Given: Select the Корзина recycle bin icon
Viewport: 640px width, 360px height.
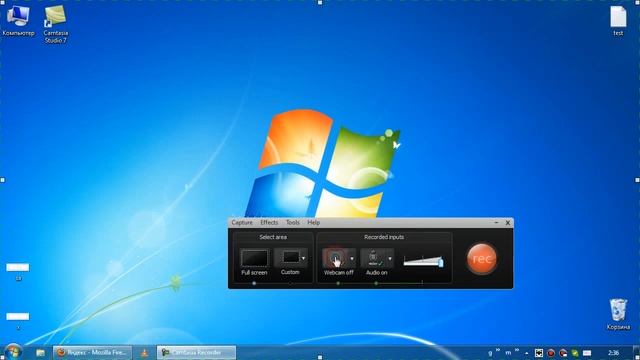Looking at the screenshot, I should tap(618, 314).
